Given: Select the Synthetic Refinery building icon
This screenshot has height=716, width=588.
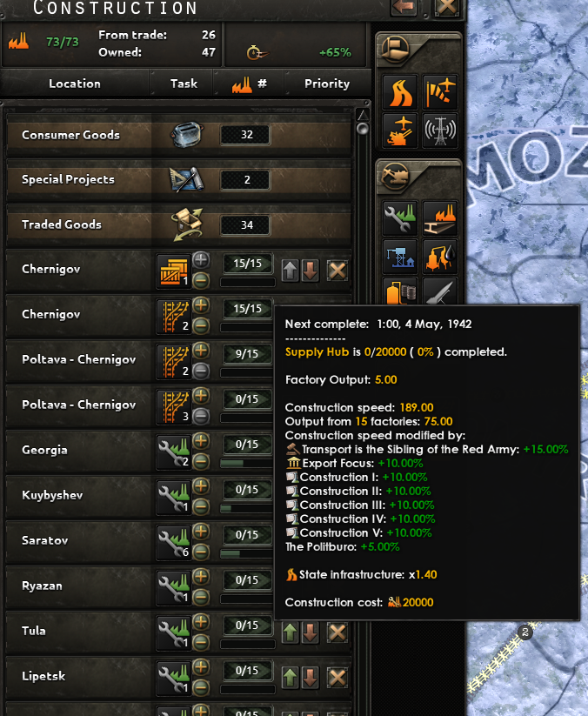Looking at the screenshot, I should [440, 258].
